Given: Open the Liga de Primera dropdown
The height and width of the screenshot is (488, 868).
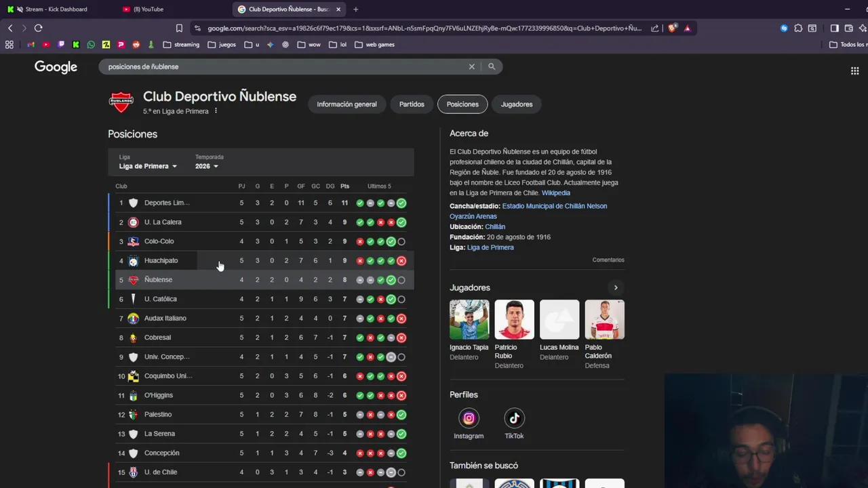Looking at the screenshot, I should tap(148, 166).
